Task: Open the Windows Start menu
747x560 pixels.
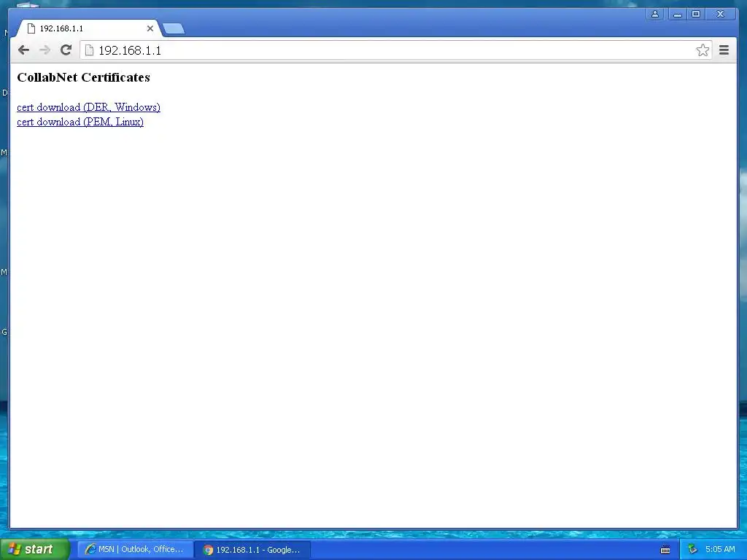Action: [34, 549]
